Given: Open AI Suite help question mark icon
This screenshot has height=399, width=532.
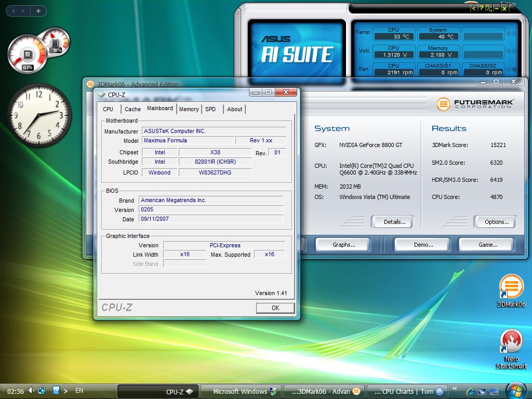Looking at the screenshot, I should pyautogui.click(x=481, y=8).
